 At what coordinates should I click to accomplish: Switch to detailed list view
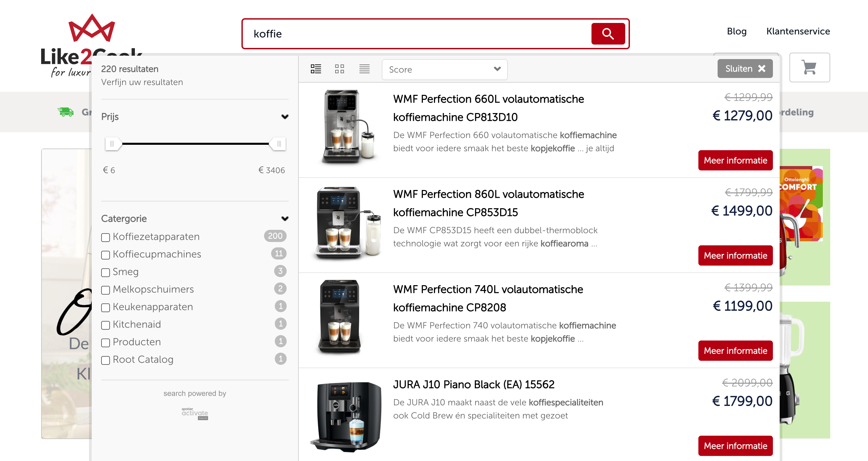coord(316,69)
